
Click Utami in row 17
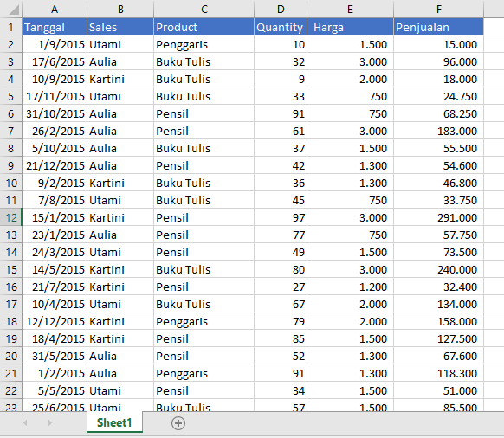click(120, 305)
